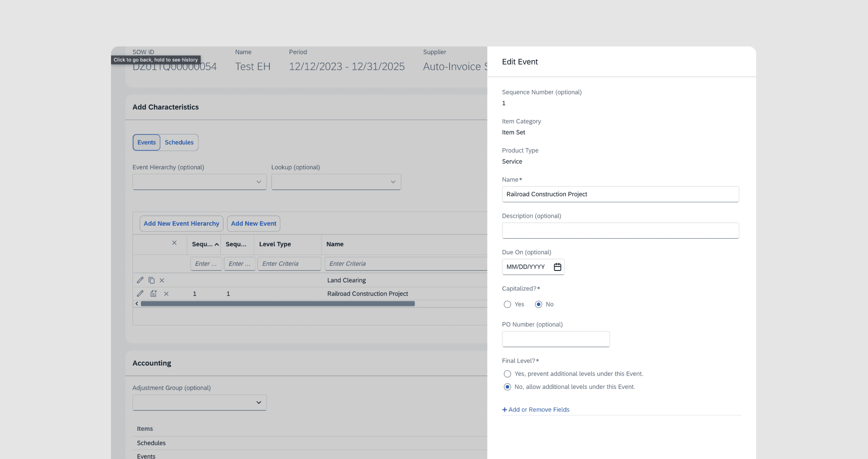The width and height of the screenshot is (868, 459).
Task: Open the Due On calendar picker
Action: point(557,267)
